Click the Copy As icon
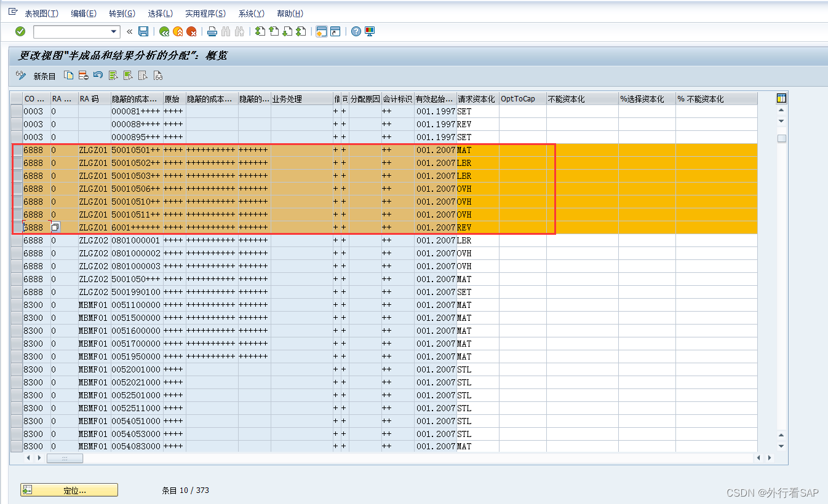This screenshot has height=504, width=828. [69, 76]
